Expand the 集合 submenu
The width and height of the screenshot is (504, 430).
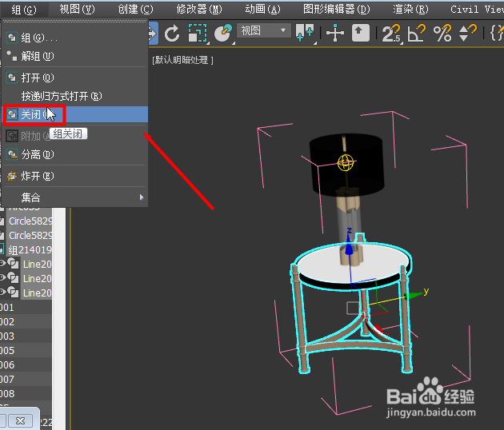pos(75,197)
